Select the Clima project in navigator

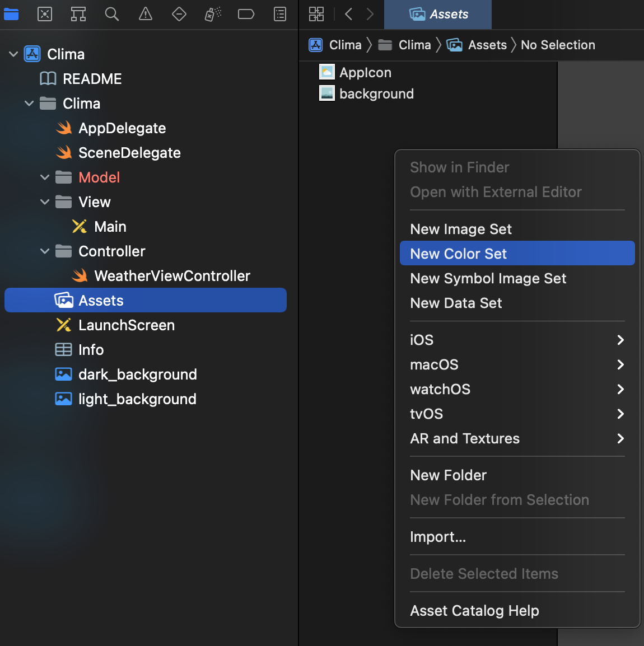pos(66,54)
